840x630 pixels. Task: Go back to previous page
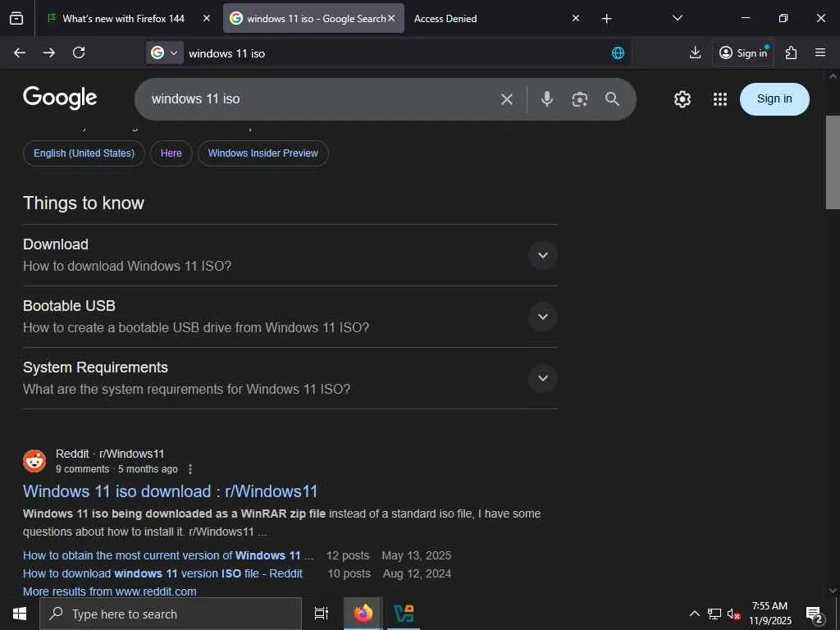coord(20,52)
